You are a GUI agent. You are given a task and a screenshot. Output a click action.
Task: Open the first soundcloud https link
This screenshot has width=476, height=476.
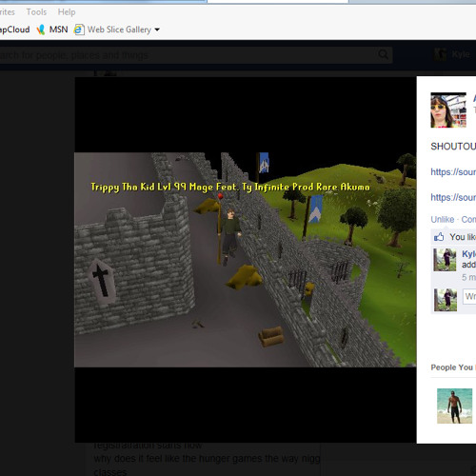point(453,172)
